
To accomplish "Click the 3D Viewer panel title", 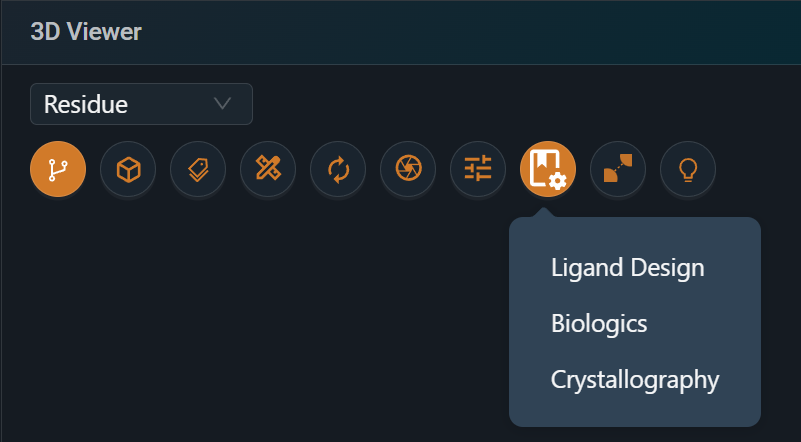I will pos(86,32).
